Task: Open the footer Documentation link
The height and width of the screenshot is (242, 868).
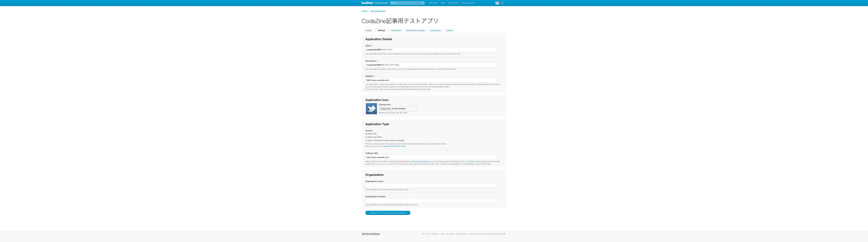Action: [462, 234]
